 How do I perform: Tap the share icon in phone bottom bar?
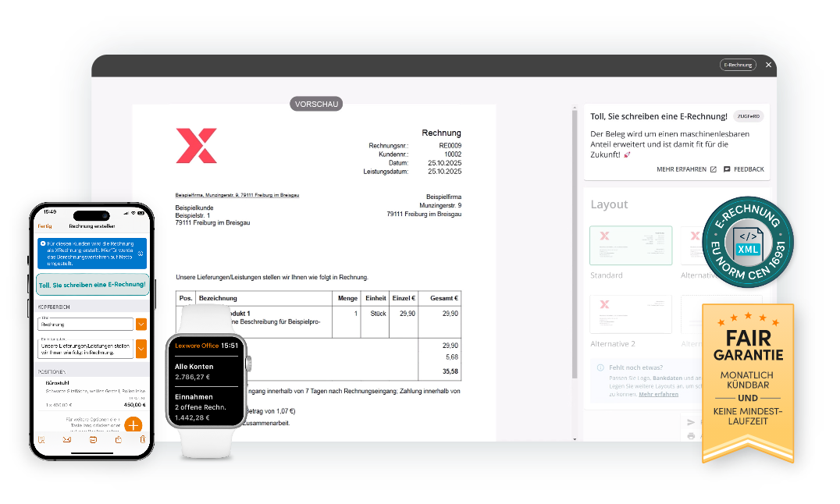click(118, 440)
